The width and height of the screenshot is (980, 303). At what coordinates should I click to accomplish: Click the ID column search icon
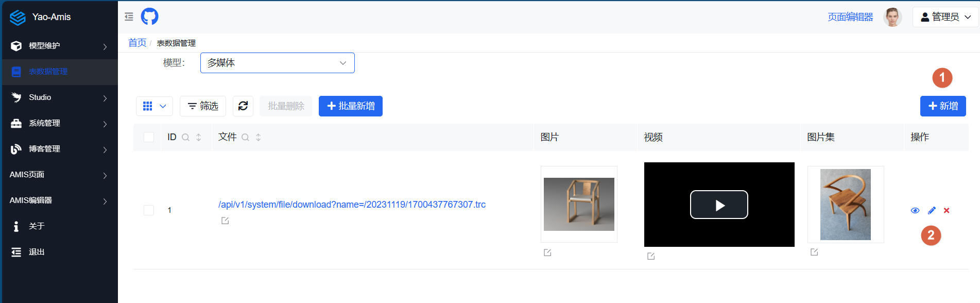click(x=186, y=137)
